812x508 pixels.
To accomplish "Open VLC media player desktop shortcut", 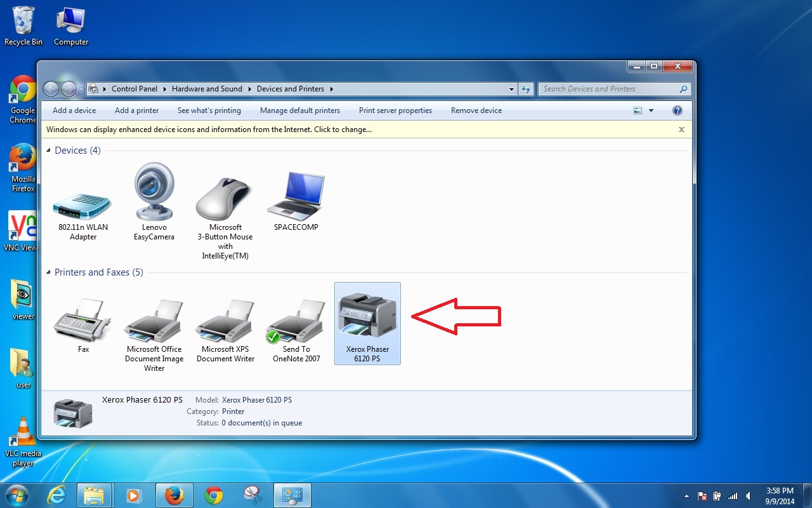I will [x=23, y=442].
